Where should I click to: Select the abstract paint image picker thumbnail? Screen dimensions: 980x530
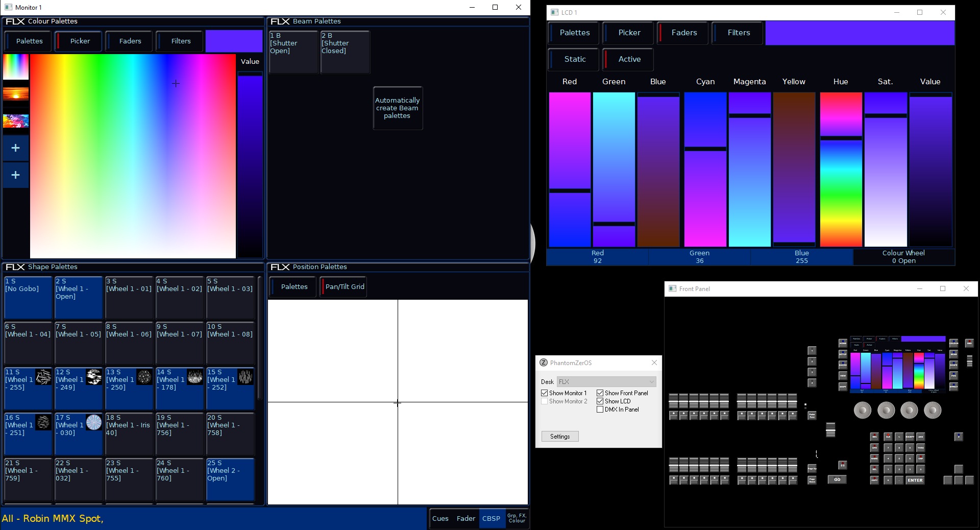(x=16, y=121)
